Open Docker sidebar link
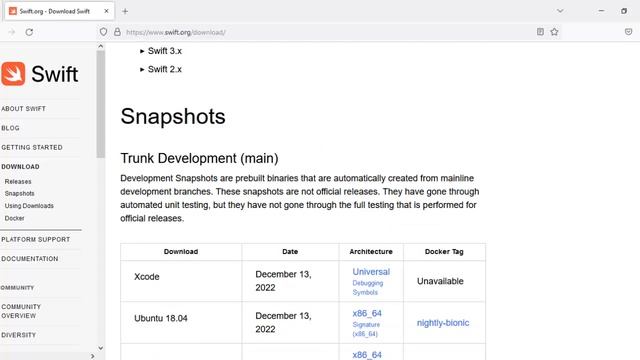 [x=14, y=218]
